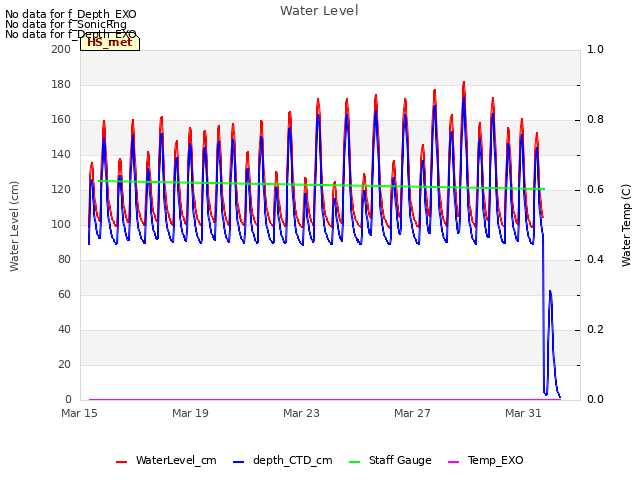Click the 0.8 right-axis tick label
The width and height of the screenshot is (640, 480).
595,120
